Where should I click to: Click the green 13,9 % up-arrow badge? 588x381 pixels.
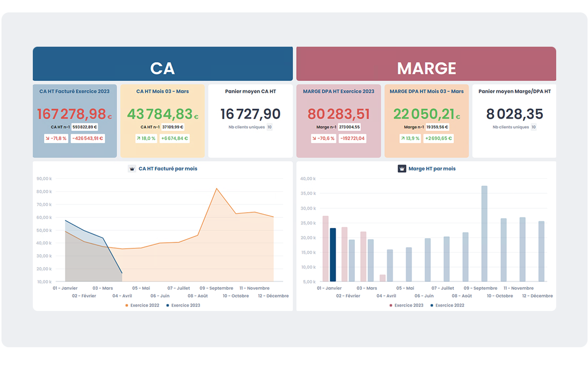tap(410, 138)
